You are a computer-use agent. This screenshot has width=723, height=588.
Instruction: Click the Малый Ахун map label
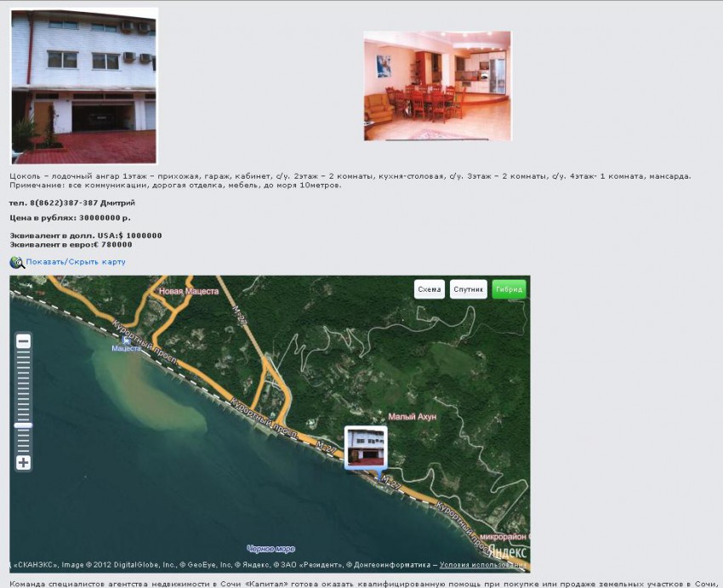click(413, 417)
